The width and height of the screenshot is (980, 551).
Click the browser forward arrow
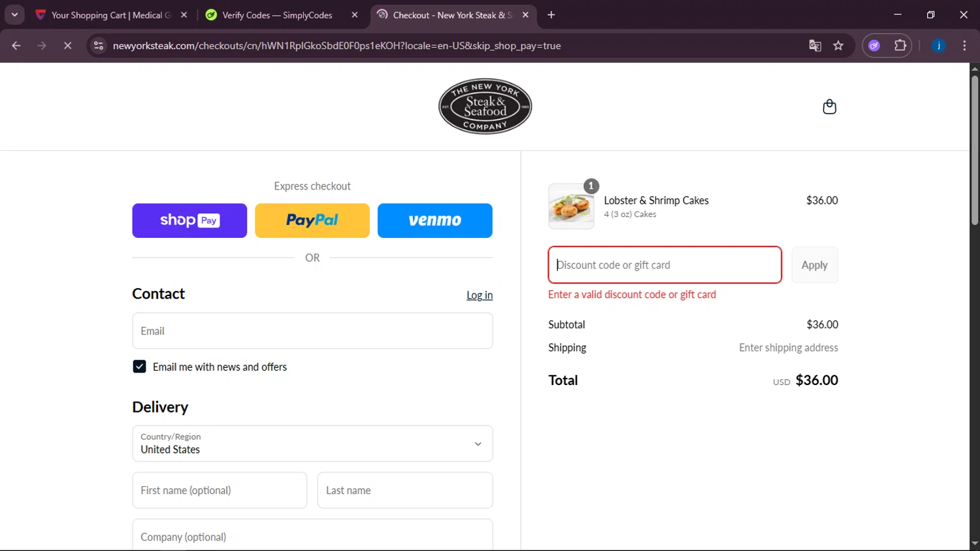click(x=42, y=46)
